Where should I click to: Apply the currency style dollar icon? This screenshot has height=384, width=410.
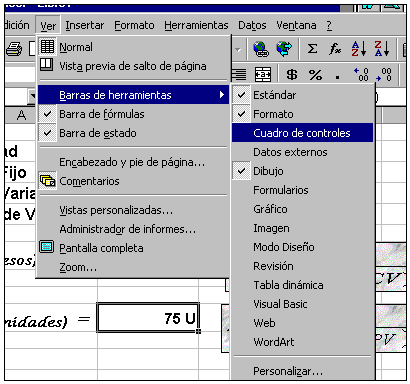pos(292,74)
